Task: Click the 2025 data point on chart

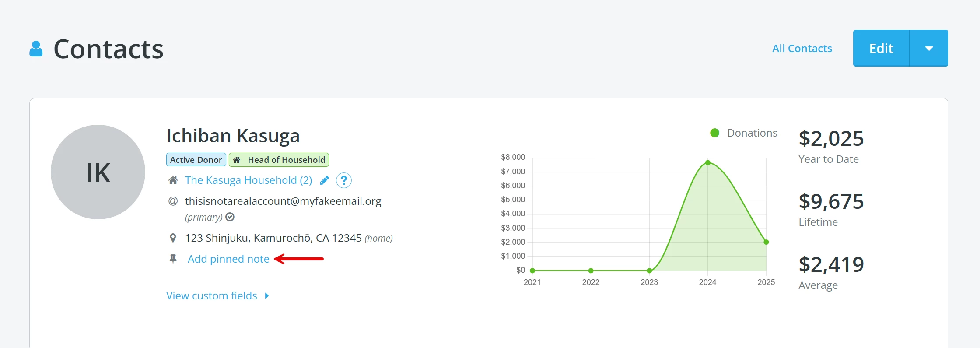Action: click(766, 242)
